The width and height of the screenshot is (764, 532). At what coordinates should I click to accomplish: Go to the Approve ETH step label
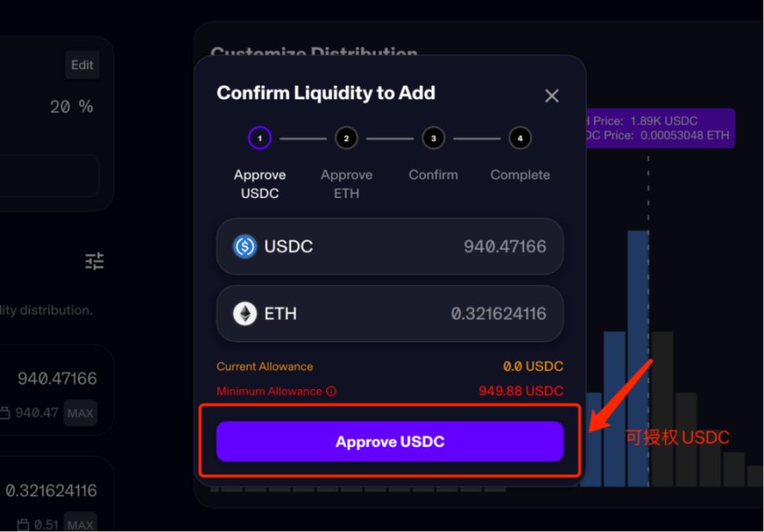[347, 184]
